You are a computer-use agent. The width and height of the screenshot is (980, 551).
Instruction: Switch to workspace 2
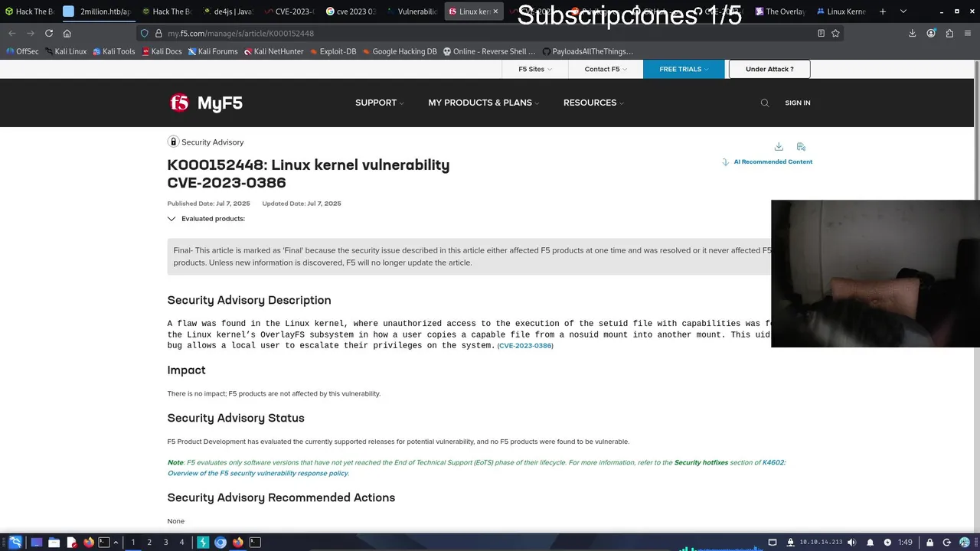[149, 542]
